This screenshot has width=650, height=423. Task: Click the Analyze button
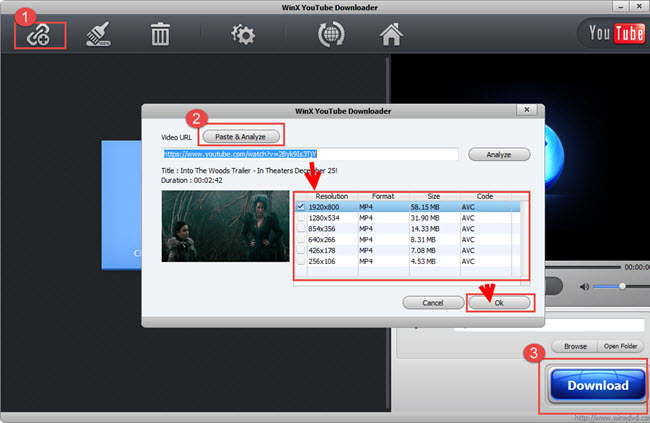coord(499,154)
